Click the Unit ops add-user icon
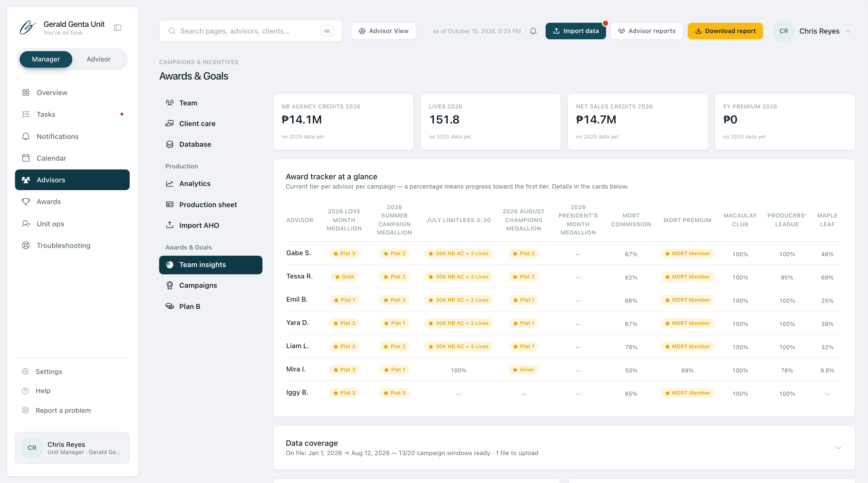The image size is (868, 483). (x=26, y=224)
